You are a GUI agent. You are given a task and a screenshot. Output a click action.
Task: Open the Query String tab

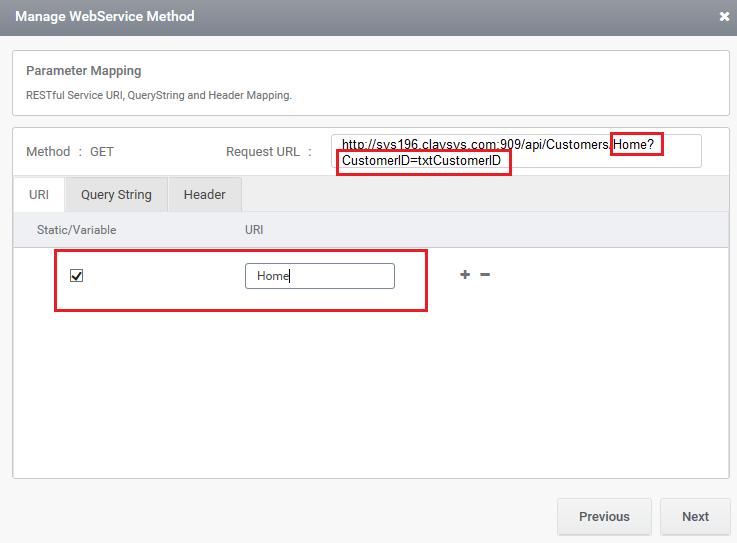(117, 195)
